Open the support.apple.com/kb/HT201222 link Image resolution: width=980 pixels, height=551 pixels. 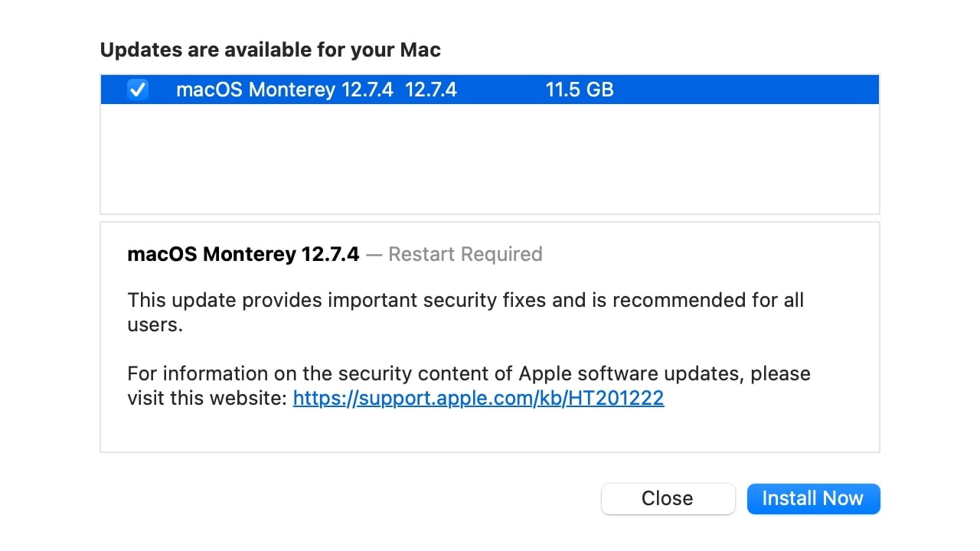pyautogui.click(x=479, y=398)
